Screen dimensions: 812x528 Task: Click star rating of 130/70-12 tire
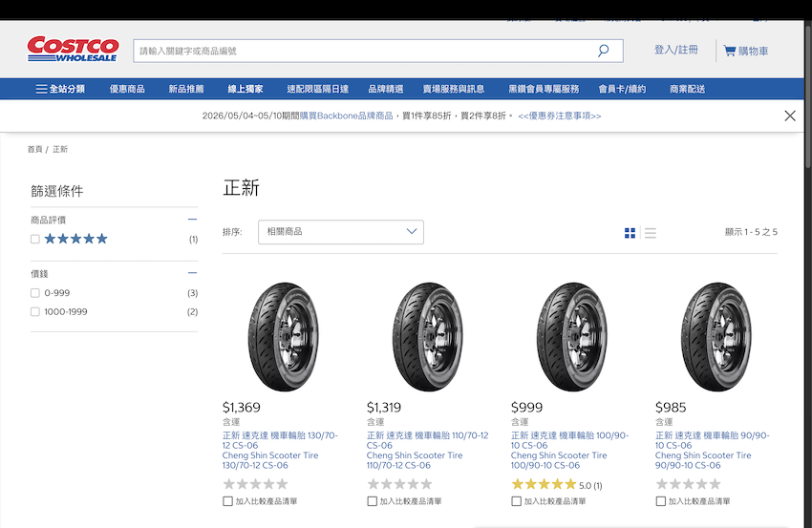click(x=255, y=484)
